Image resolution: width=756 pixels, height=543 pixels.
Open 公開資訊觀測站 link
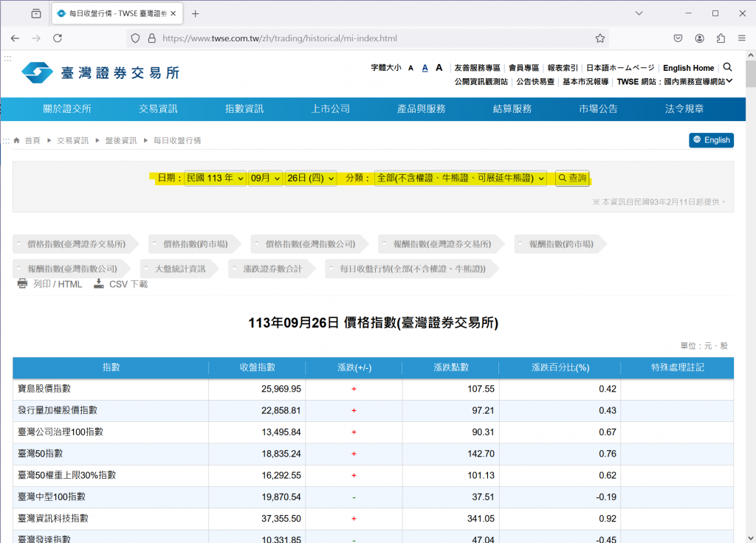tap(481, 82)
